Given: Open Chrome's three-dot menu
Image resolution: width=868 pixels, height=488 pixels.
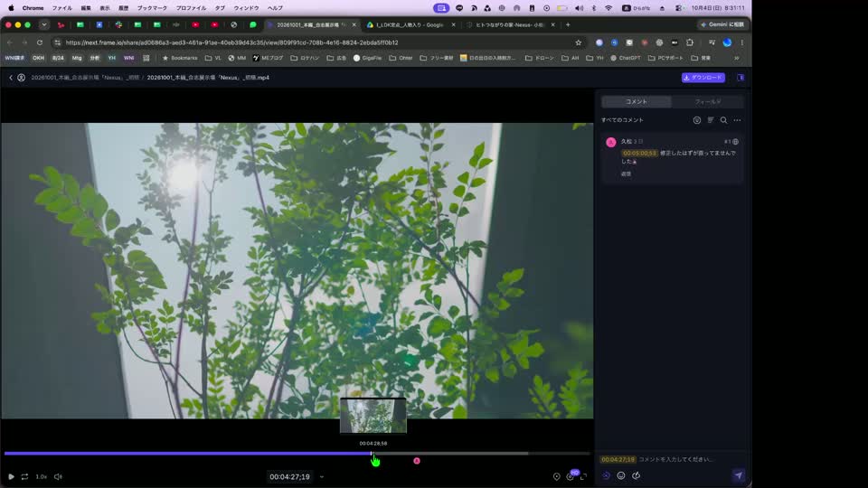Looking at the screenshot, I should [741, 42].
